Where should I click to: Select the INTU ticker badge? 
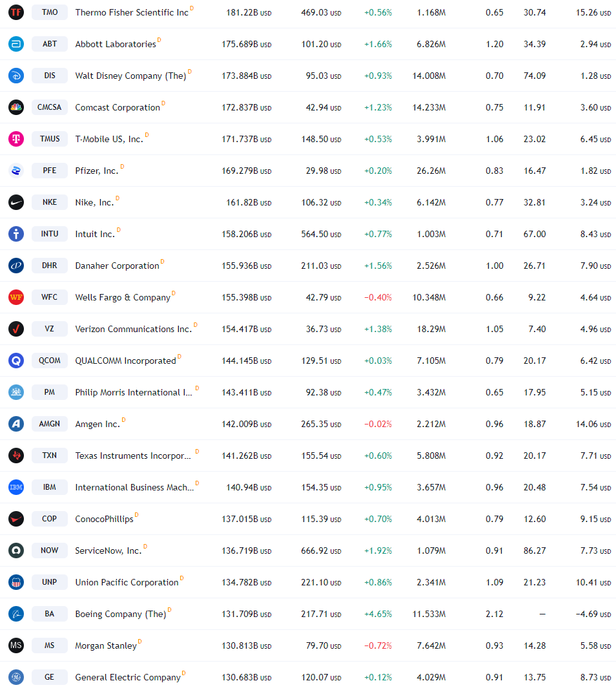(49, 234)
